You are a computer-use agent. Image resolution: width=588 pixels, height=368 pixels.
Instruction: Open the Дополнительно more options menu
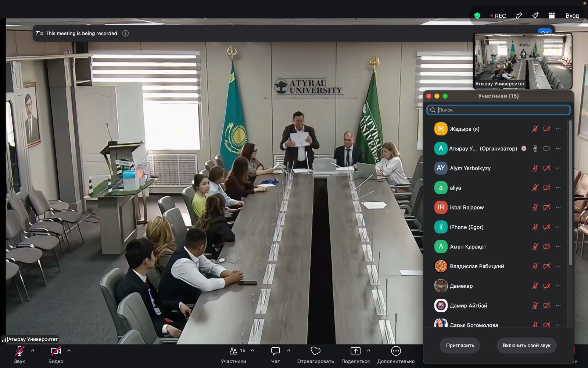pos(396,355)
